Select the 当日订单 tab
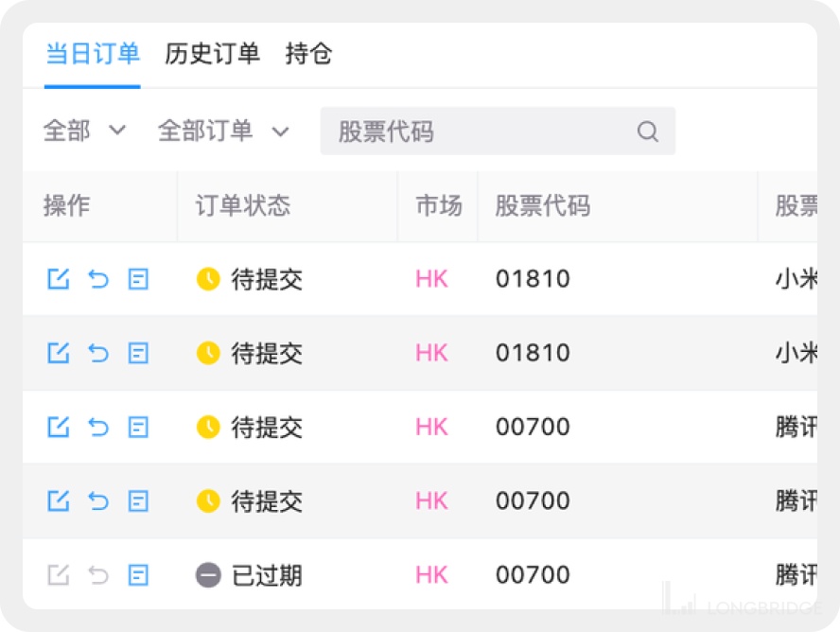Image resolution: width=840 pixels, height=632 pixels. (93, 54)
